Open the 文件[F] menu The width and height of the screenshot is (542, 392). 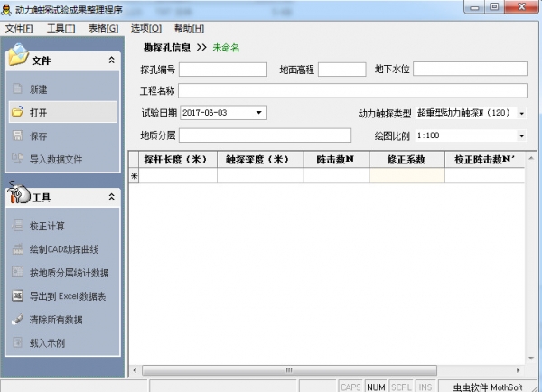(19, 28)
